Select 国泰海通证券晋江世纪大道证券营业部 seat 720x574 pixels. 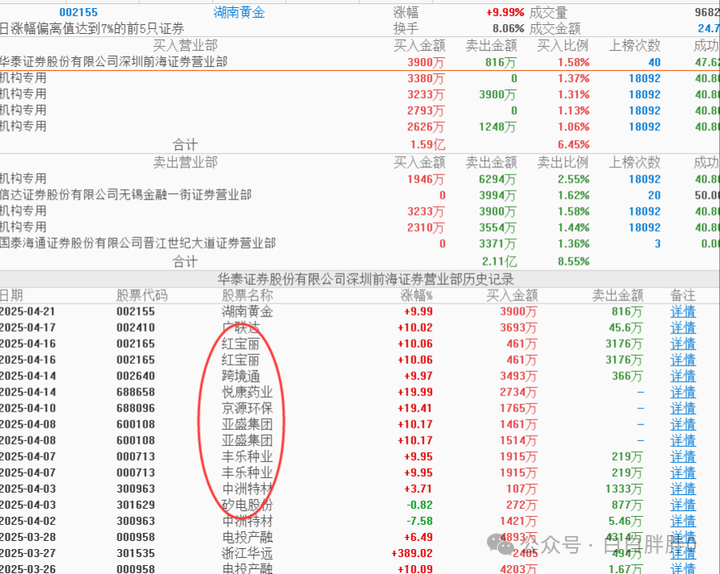pyautogui.click(x=138, y=243)
